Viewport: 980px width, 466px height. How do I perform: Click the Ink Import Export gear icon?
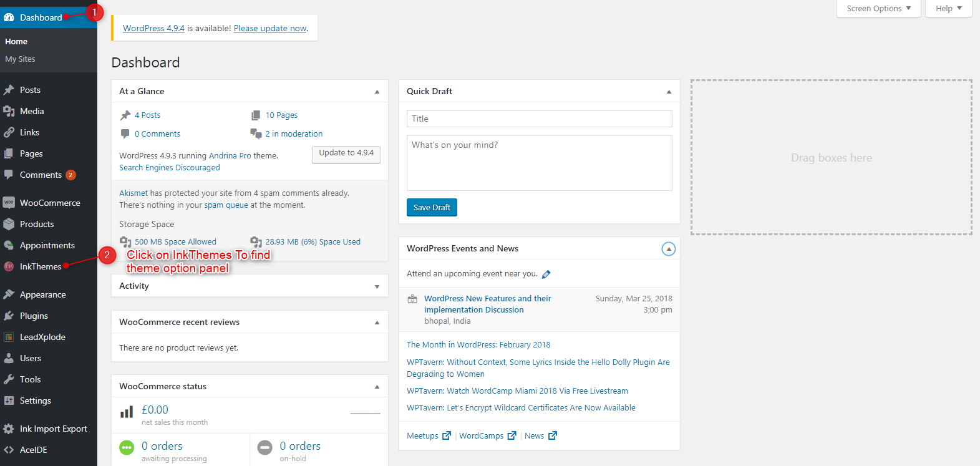tap(9, 429)
